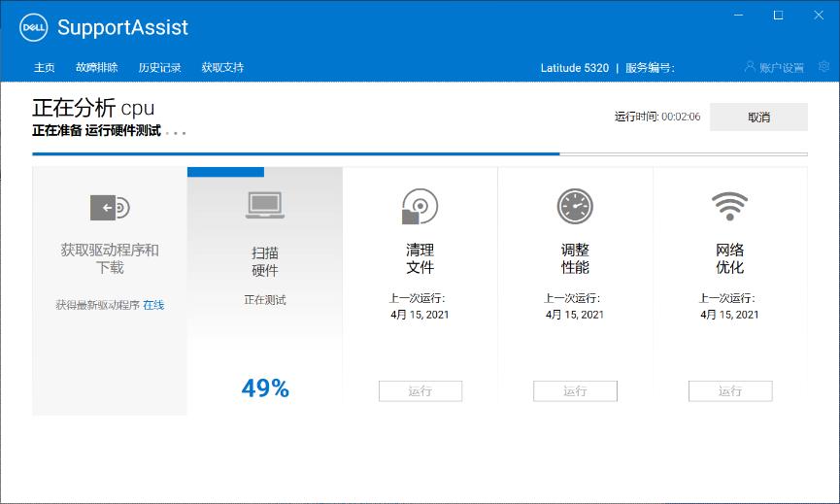
Task: Click the 服务编号 label
Action: pos(650,68)
